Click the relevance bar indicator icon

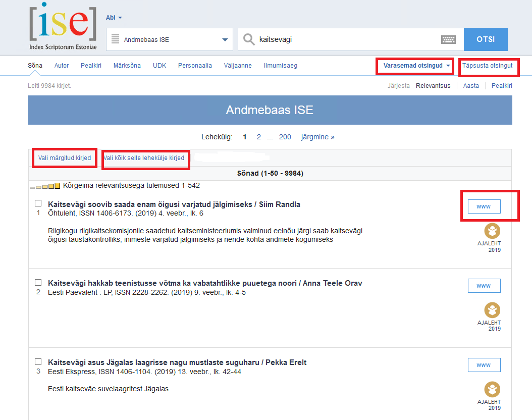point(45,186)
